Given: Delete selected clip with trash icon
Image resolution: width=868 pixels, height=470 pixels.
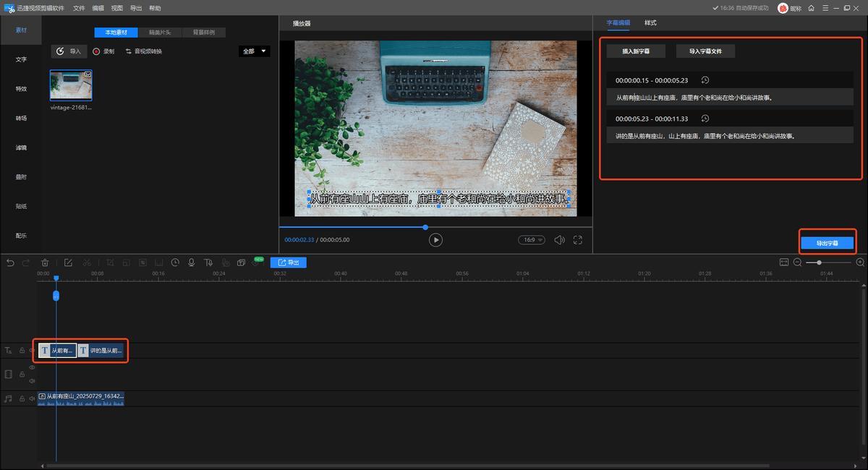Looking at the screenshot, I should click(45, 262).
